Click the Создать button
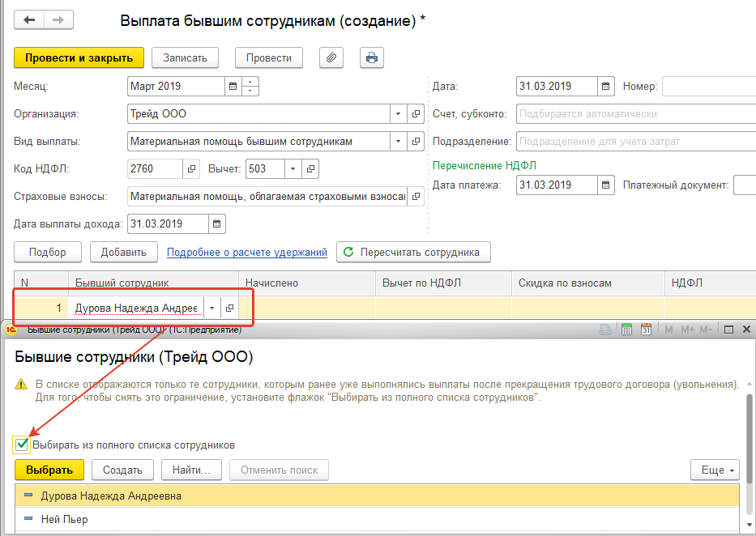This screenshot has height=536, width=756. (122, 470)
